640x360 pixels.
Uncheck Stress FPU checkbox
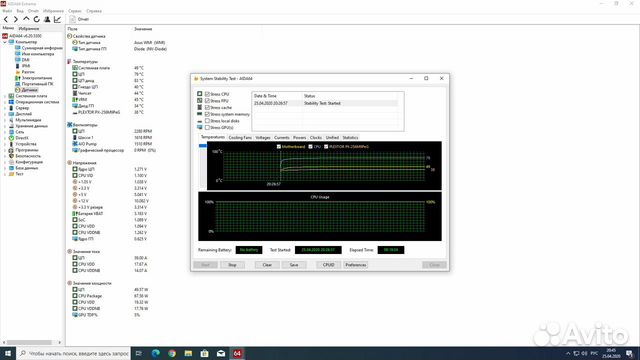tap(207, 101)
